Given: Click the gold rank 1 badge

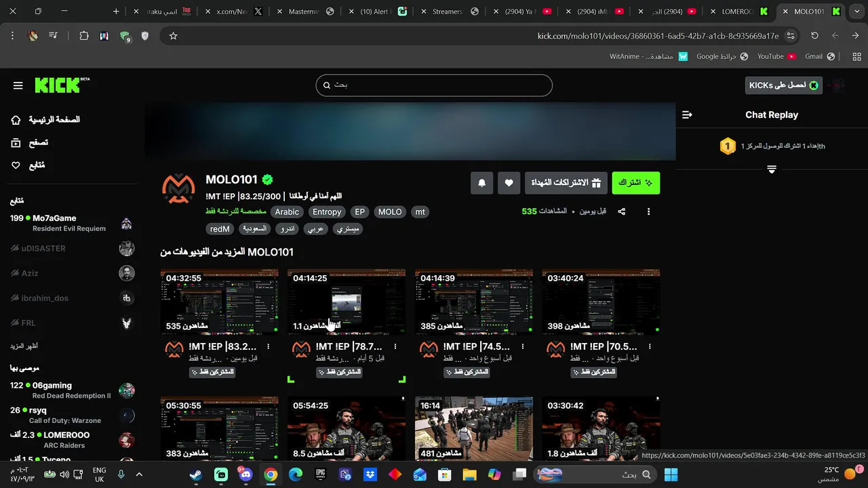Looking at the screenshot, I should click(x=728, y=146).
